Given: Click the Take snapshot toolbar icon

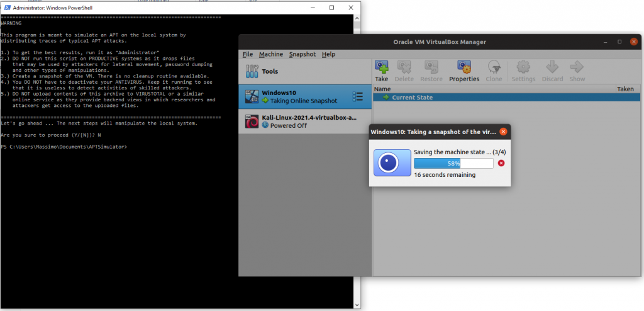Looking at the screenshot, I should pyautogui.click(x=382, y=71).
